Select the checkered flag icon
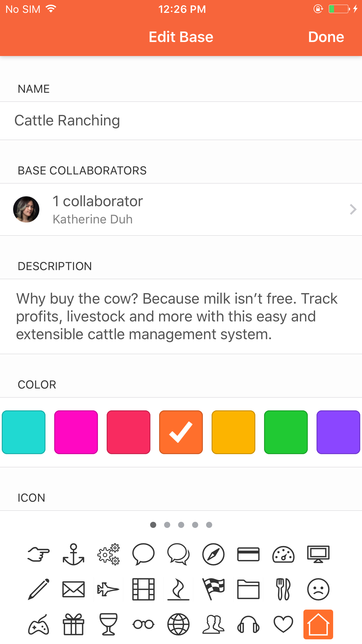362x644 pixels. click(x=213, y=589)
